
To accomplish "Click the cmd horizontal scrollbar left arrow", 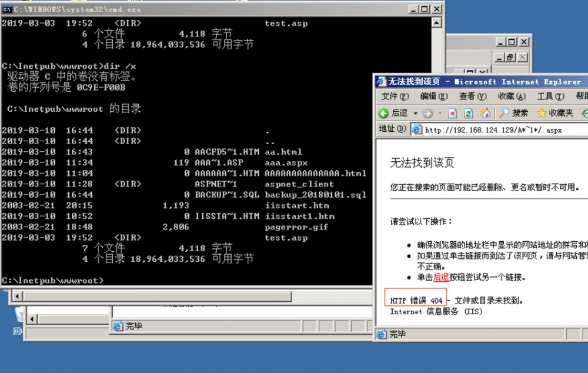I will coord(16,297).
